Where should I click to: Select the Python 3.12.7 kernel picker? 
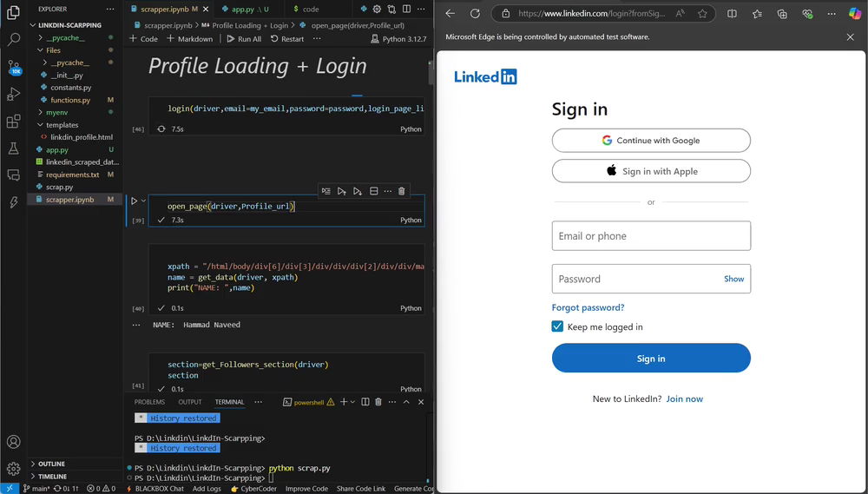pyautogui.click(x=398, y=39)
